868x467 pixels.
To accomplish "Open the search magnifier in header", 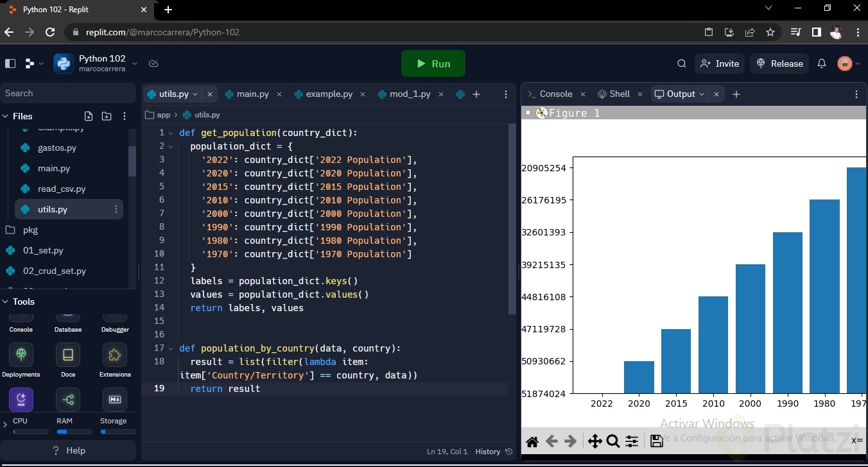I will (x=682, y=64).
